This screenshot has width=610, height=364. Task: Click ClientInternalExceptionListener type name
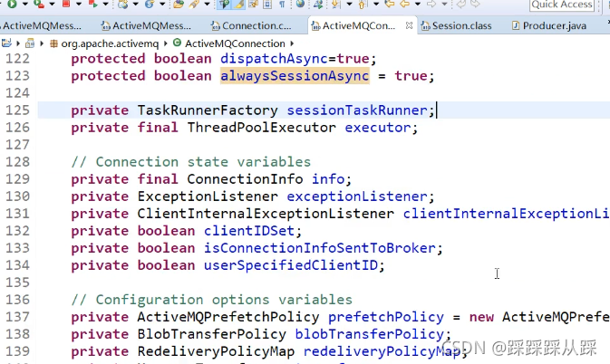point(266,214)
